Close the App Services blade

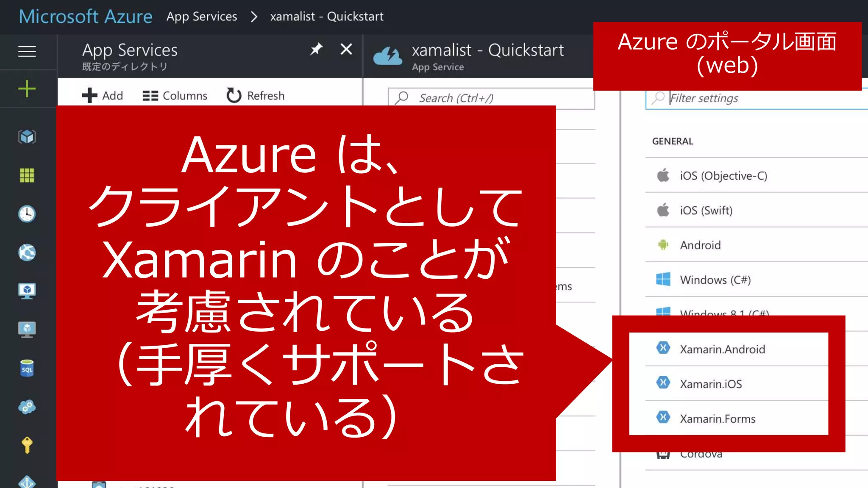(346, 50)
